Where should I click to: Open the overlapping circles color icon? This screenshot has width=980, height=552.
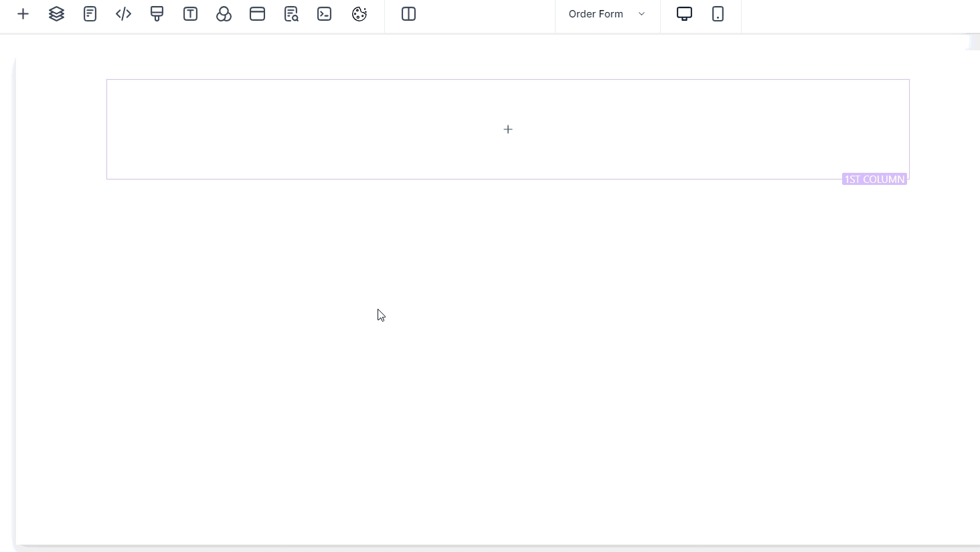(224, 14)
